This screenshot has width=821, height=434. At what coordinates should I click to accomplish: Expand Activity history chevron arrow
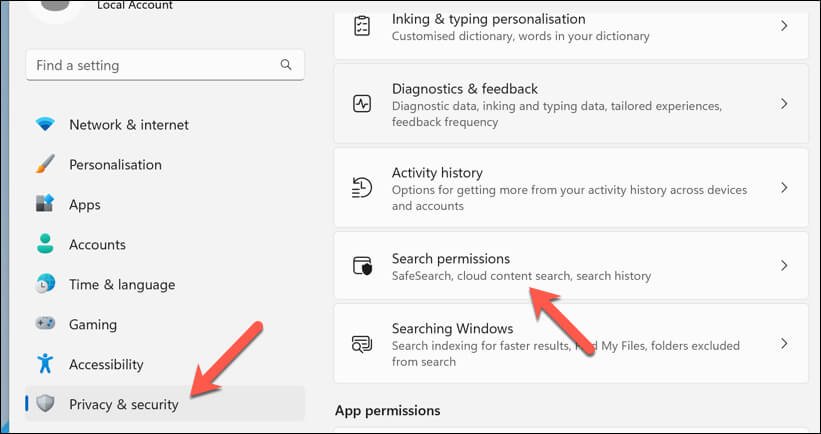(784, 187)
